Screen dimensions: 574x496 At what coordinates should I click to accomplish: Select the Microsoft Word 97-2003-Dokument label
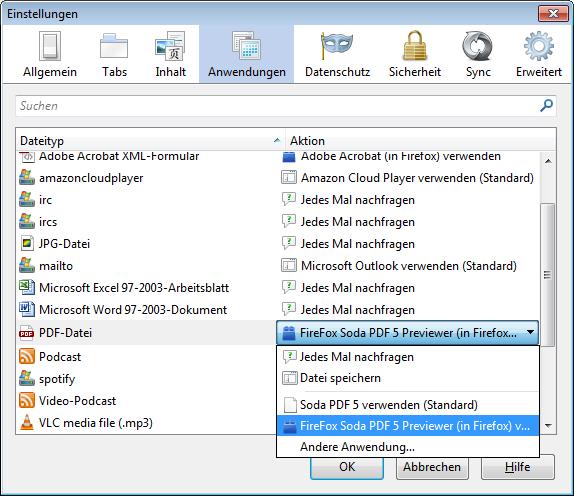(133, 310)
